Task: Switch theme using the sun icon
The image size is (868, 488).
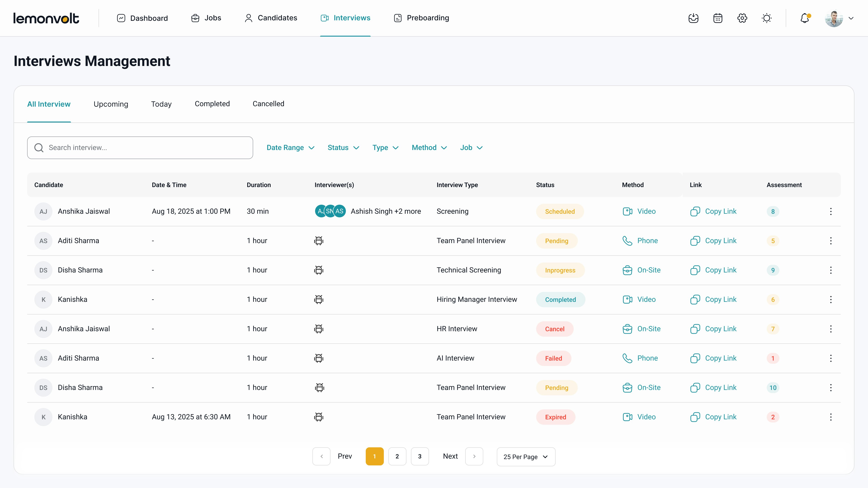Action: point(767,18)
